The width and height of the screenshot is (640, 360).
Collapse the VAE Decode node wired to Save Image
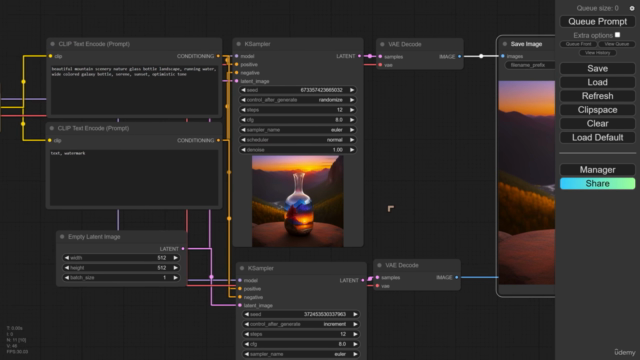382,44
